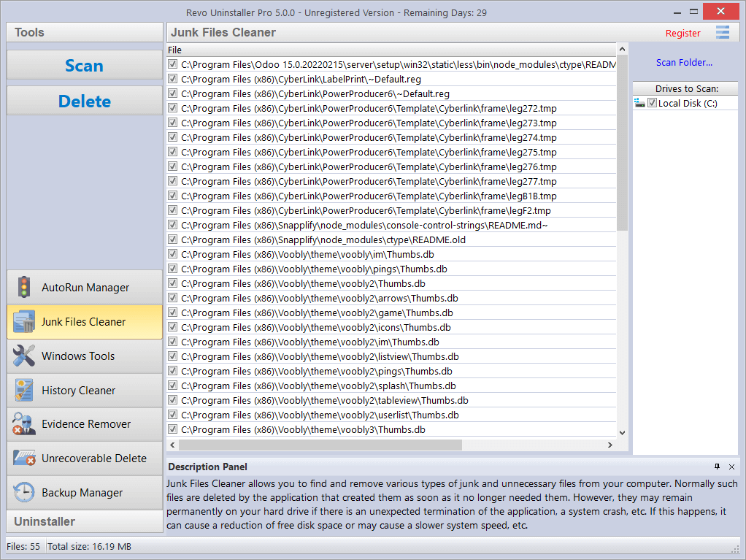Open the Tools section header

coord(85,32)
